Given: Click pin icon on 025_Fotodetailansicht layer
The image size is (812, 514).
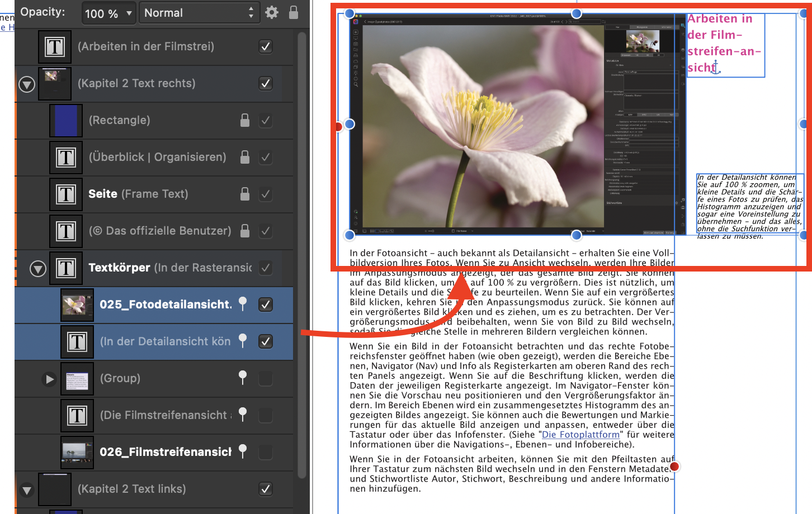Looking at the screenshot, I should tap(243, 303).
